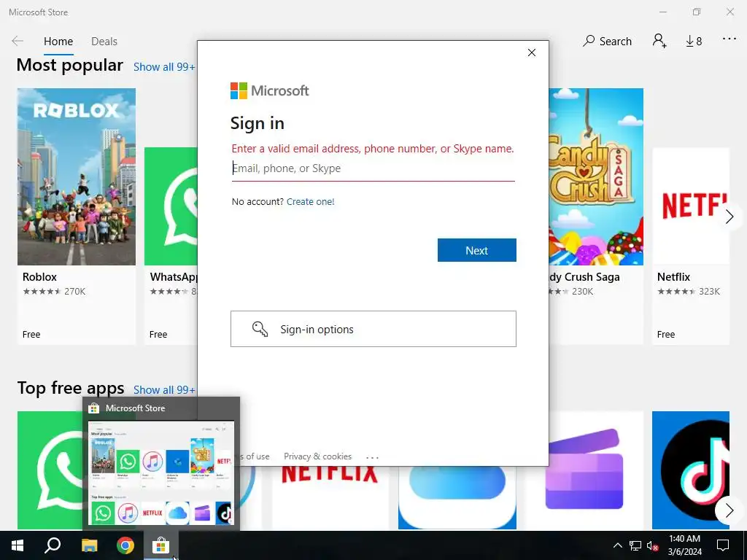Click the Microsoft Store taskbar icon
This screenshot has height=560, width=747.
[x=161, y=545]
